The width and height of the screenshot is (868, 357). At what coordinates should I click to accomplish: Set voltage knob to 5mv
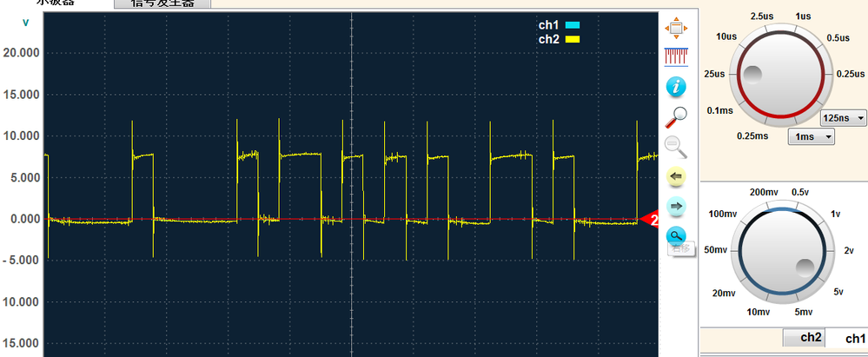[803, 312]
